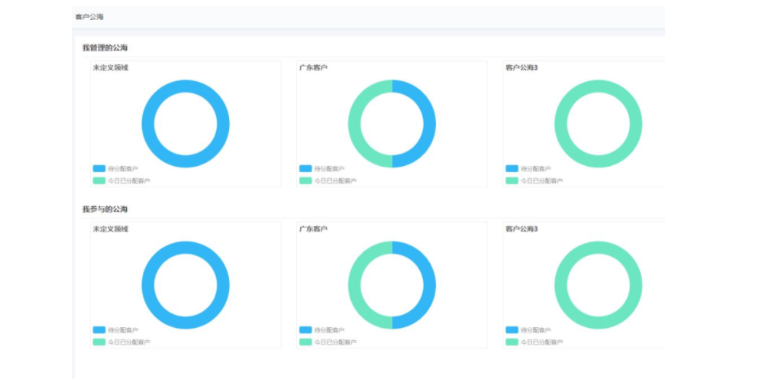
Task: Click blue legend swatch in participating 客户公海3 card
Action: [x=512, y=330]
